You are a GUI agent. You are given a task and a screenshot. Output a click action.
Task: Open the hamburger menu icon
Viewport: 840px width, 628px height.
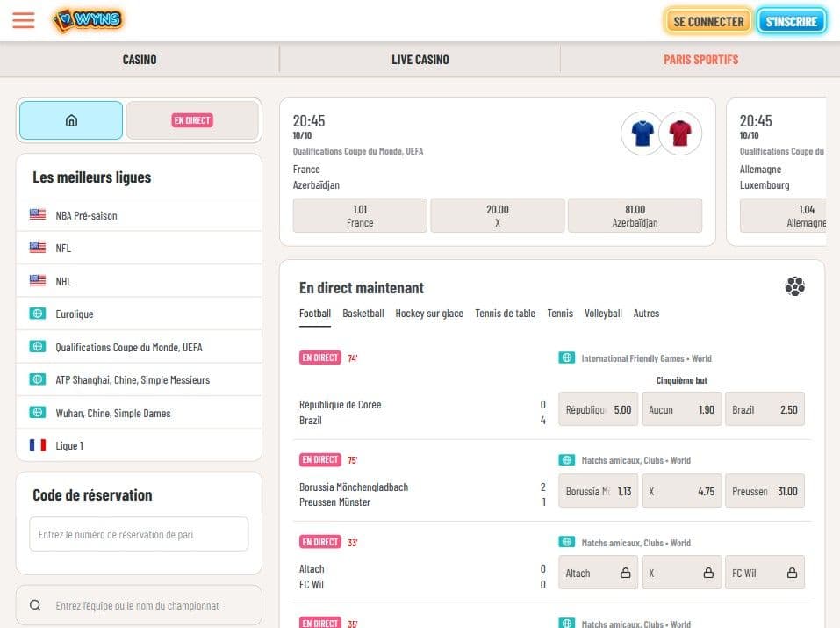point(24,20)
